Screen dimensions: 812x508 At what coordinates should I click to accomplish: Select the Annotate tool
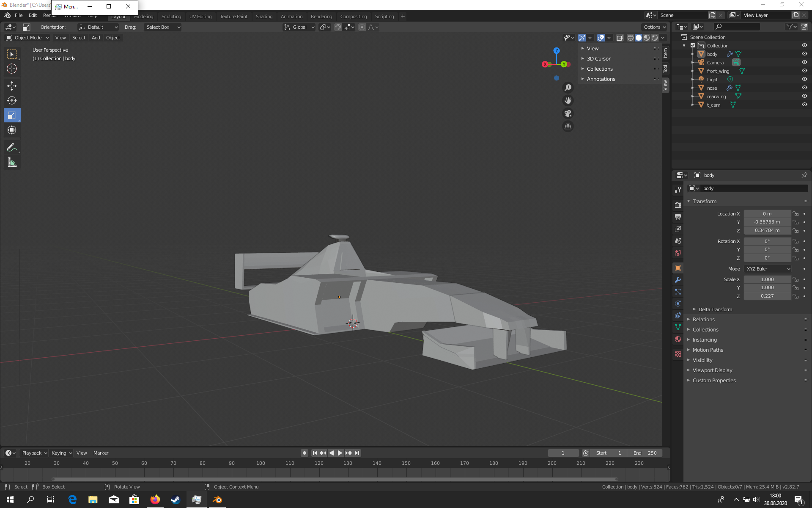coord(12,147)
